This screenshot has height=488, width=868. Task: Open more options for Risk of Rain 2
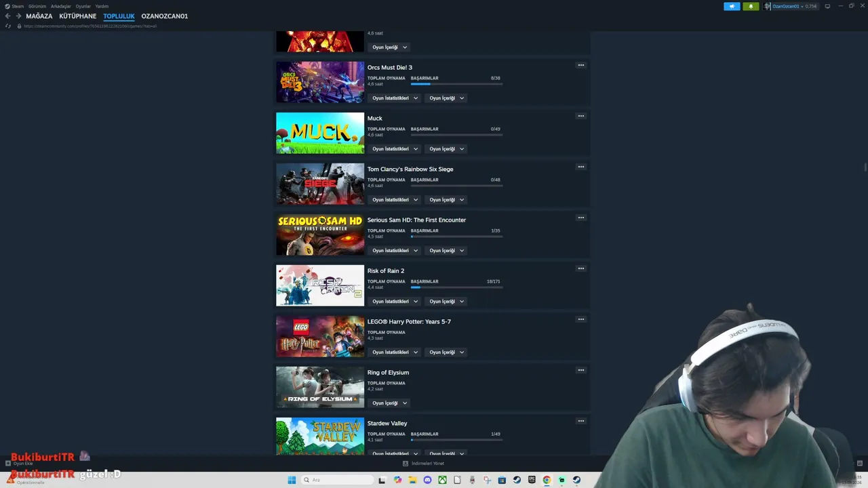coord(580,268)
